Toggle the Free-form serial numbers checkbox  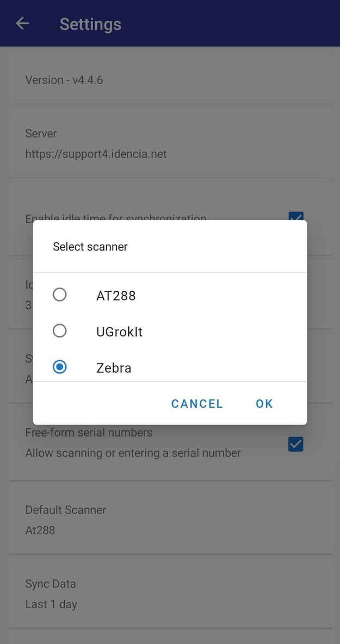tap(295, 444)
